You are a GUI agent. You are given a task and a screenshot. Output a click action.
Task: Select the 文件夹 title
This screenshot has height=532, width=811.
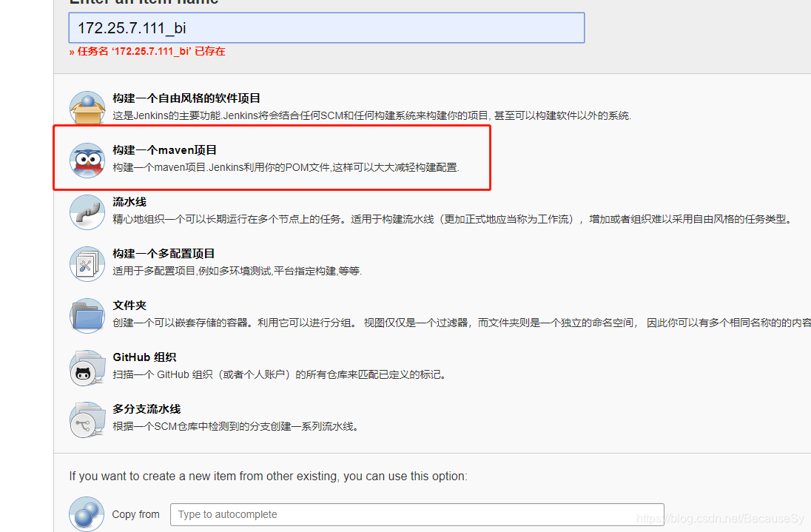(x=129, y=305)
